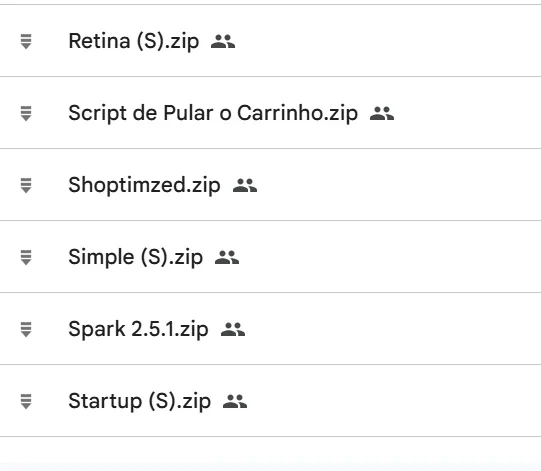Click the shared people icon next to Retina (S).zip

coord(223,41)
